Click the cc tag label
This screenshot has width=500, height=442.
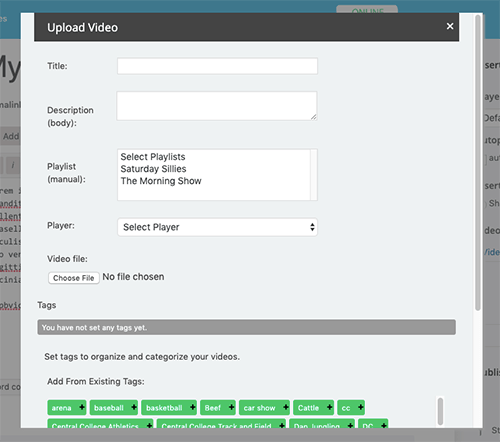coord(346,408)
